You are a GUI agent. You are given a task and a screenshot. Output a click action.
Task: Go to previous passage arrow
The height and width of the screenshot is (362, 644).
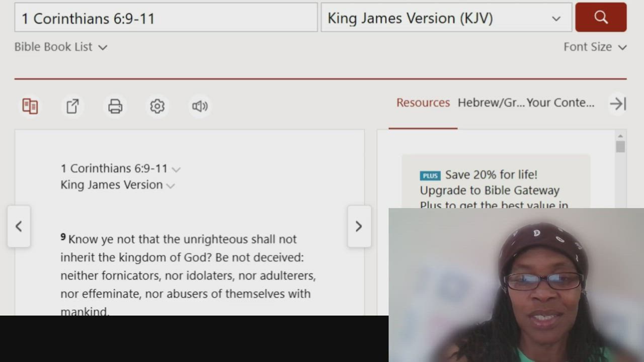[x=19, y=226]
